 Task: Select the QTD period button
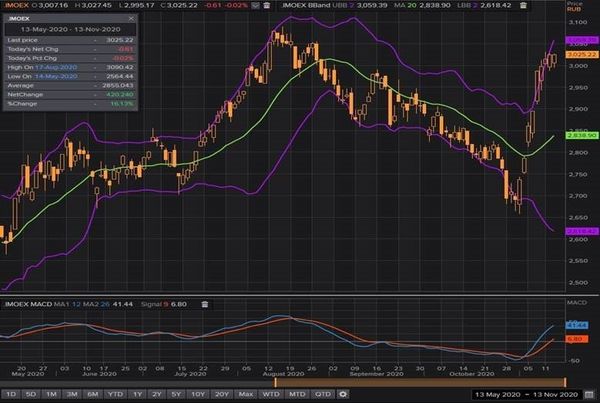(x=323, y=394)
